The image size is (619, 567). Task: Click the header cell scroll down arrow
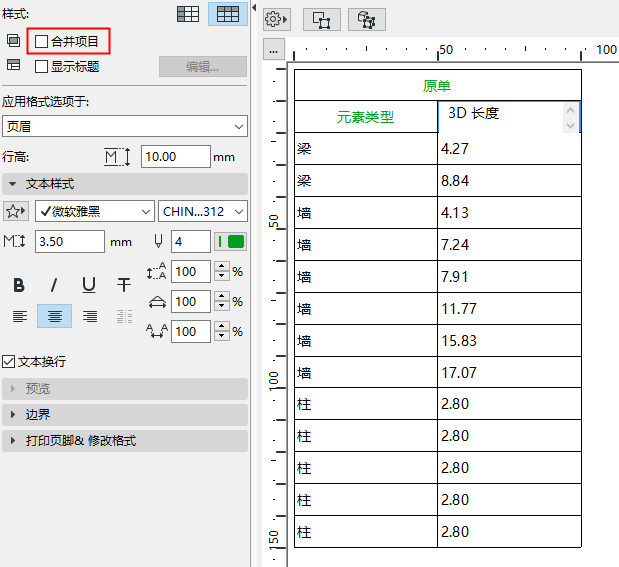pyautogui.click(x=570, y=126)
